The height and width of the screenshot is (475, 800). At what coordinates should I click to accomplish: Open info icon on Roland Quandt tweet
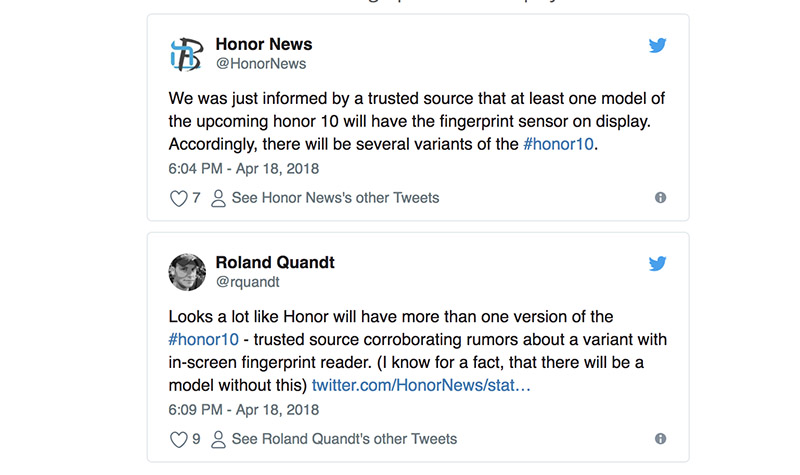660,439
